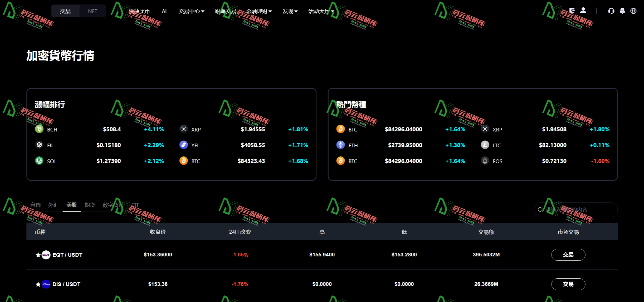
Task: Switch the 交易/NFT toggle to NFT
Action: (93, 11)
